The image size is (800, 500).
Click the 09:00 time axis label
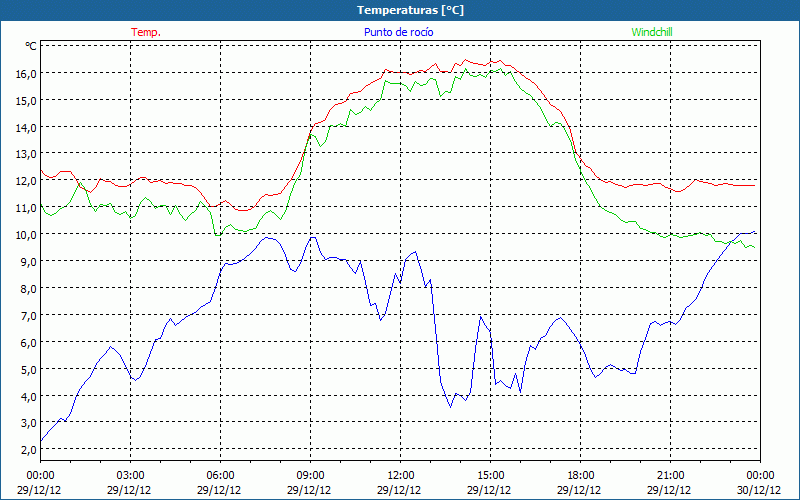click(x=310, y=476)
